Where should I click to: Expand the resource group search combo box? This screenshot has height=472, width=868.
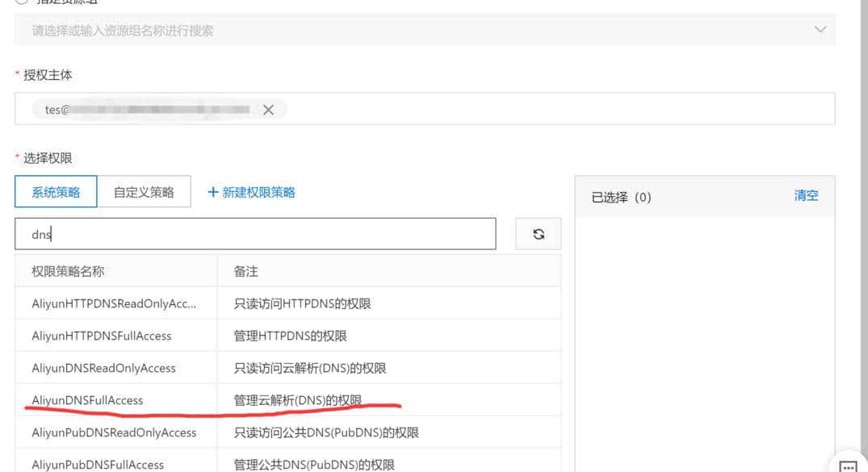tap(820, 29)
